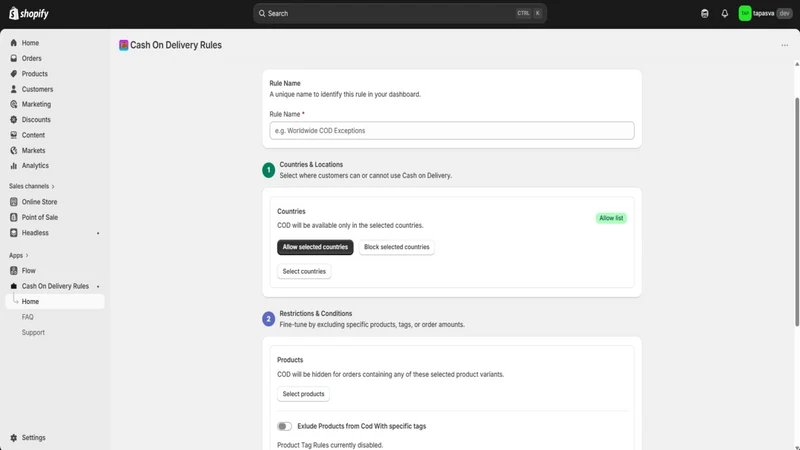Open Flow app icon
The image size is (800, 450).
pyautogui.click(x=14, y=270)
